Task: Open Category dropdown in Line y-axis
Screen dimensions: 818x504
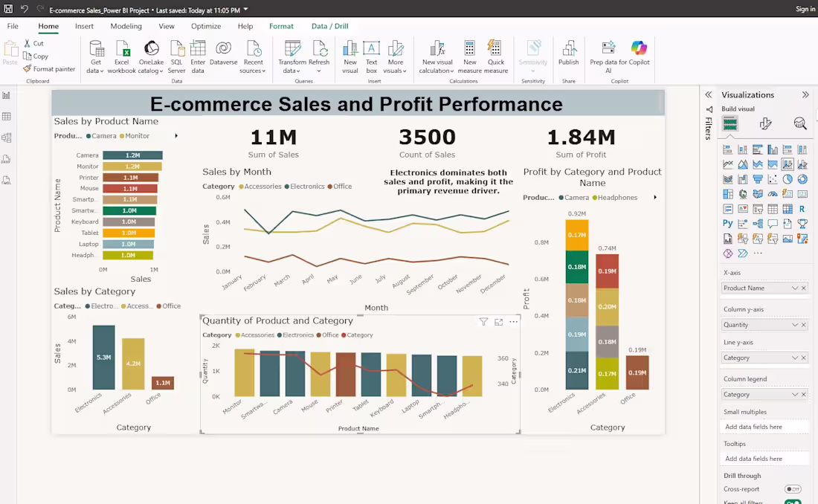Action: coord(794,358)
